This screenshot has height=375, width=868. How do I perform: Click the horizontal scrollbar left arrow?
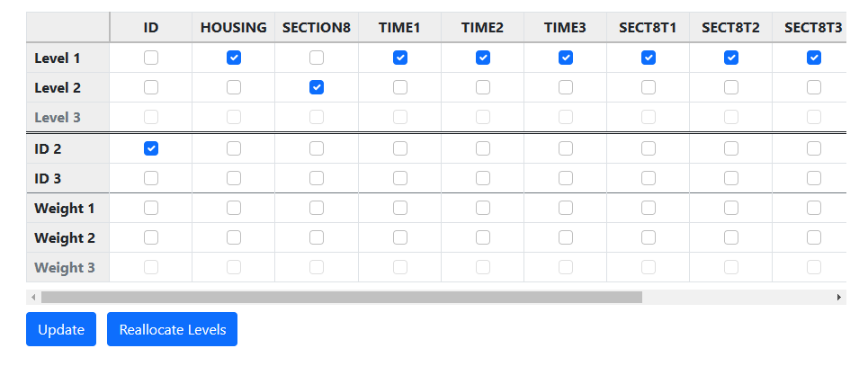coord(33,297)
